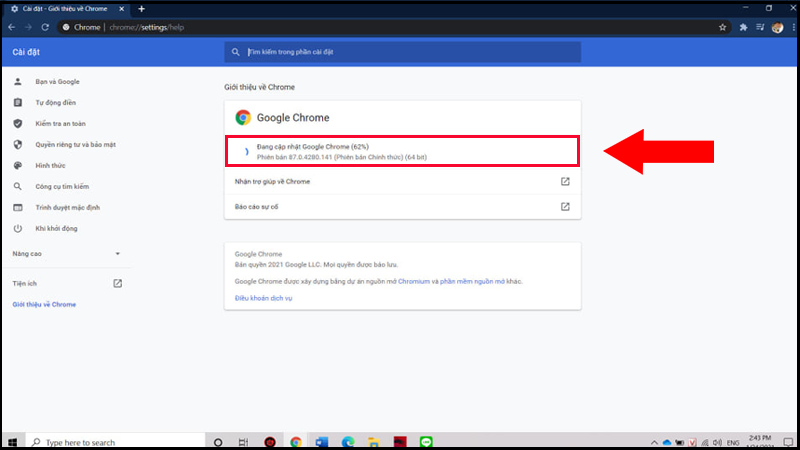Screen dimensions: 800x450
Task: Click the address bar URL chrome://settings/help
Action: pyautogui.click(x=146, y=28)
